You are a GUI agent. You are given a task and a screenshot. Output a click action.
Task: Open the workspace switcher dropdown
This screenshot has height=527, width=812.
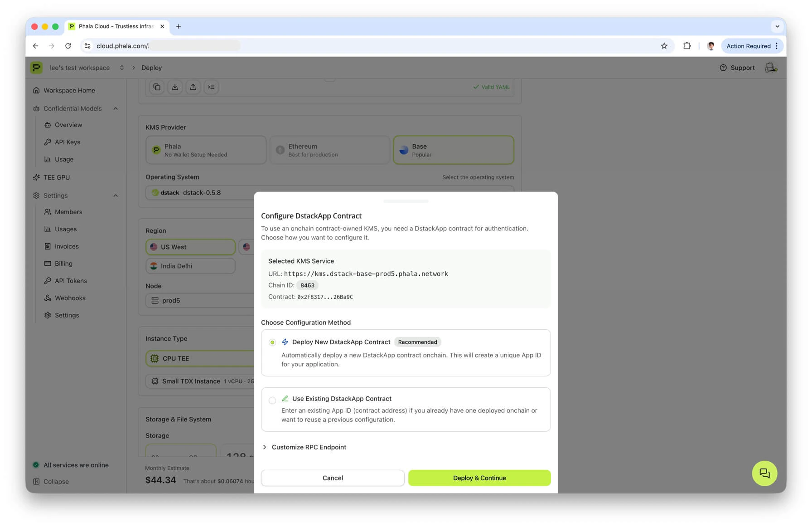tap(121, 68)
